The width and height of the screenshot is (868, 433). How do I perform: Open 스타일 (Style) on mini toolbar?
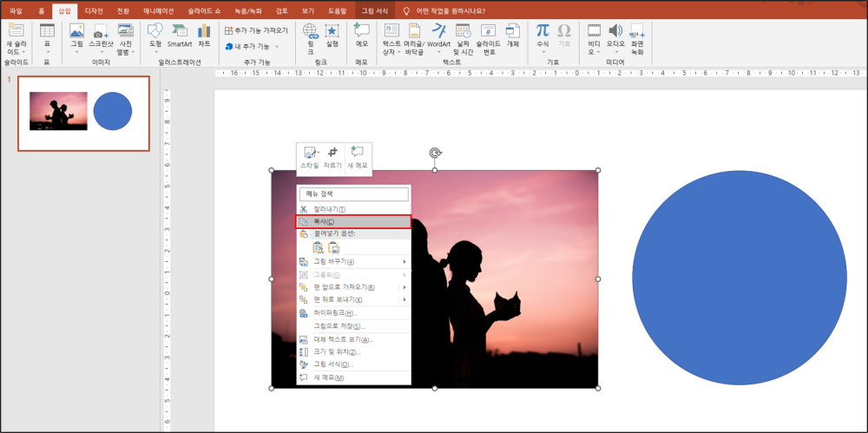tap(310, 158)
